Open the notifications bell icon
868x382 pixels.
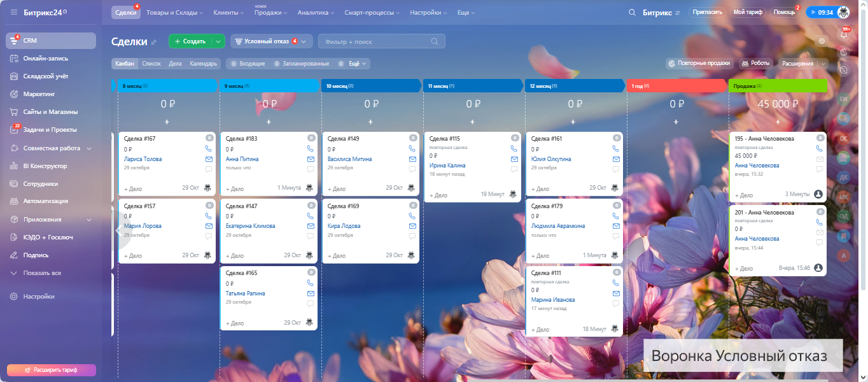tap(844, 34)
